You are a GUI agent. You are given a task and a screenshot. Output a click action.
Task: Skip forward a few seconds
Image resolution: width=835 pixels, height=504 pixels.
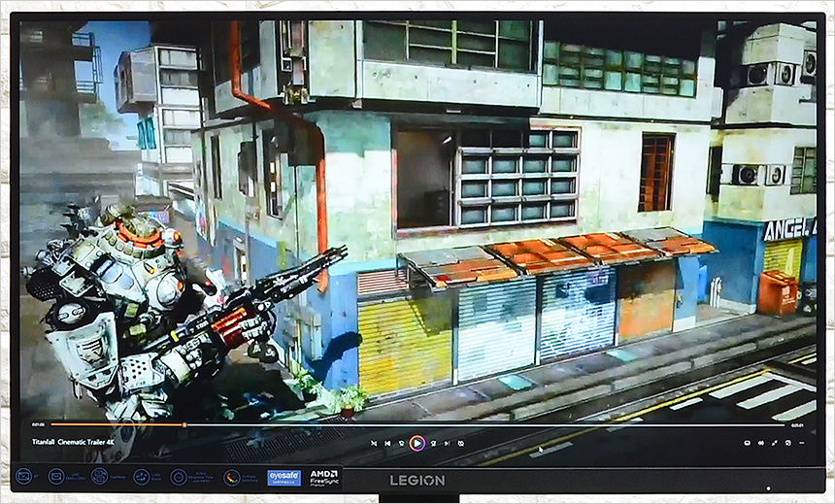[x=433, y=443]
